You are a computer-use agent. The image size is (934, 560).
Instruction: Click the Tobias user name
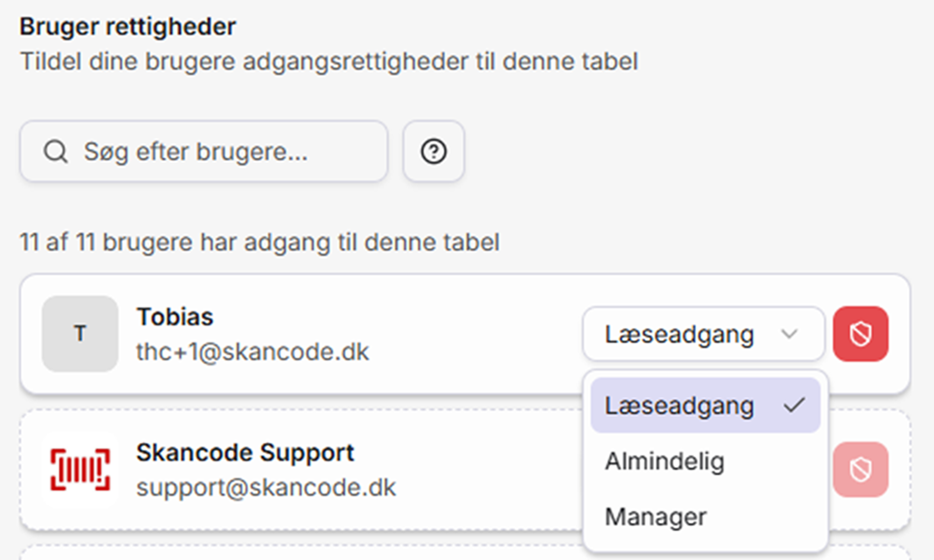tap(175, 316)
